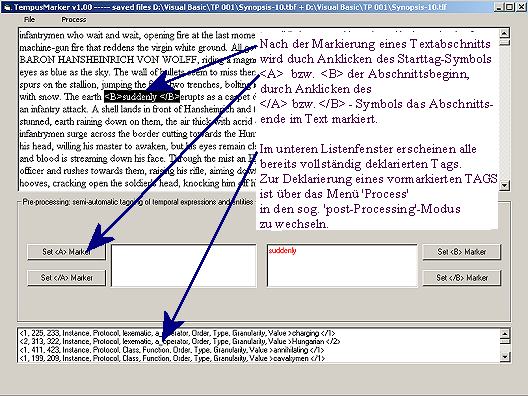Click the text pane scrollbar down arrow
This screenshot has height=396, width=528.
pyautogui.click(x=504, y=185)
